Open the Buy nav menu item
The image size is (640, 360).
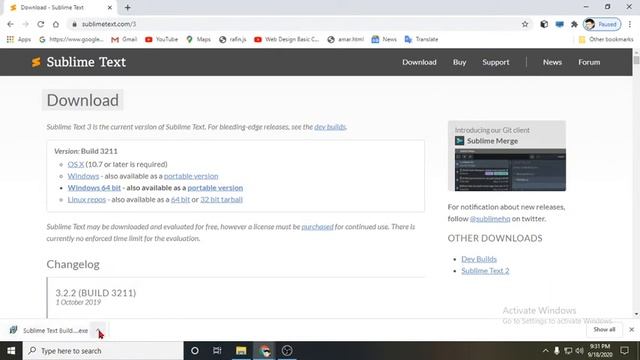click(459, 62)
